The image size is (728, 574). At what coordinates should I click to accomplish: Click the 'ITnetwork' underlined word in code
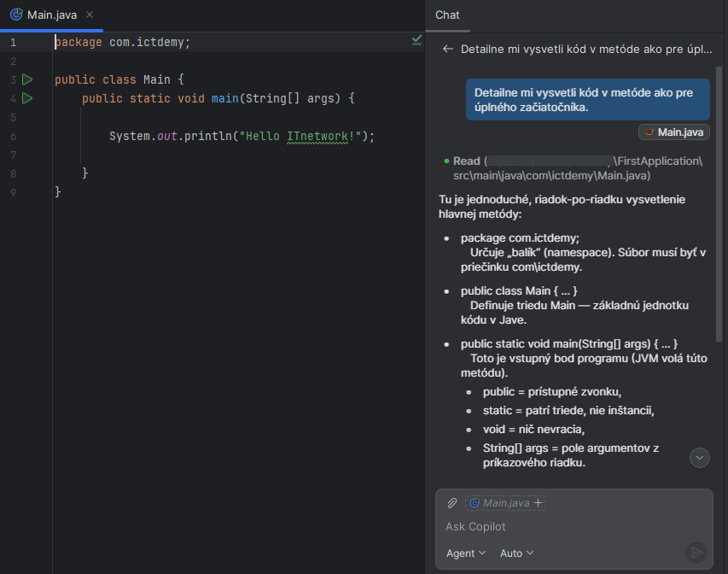317,136
